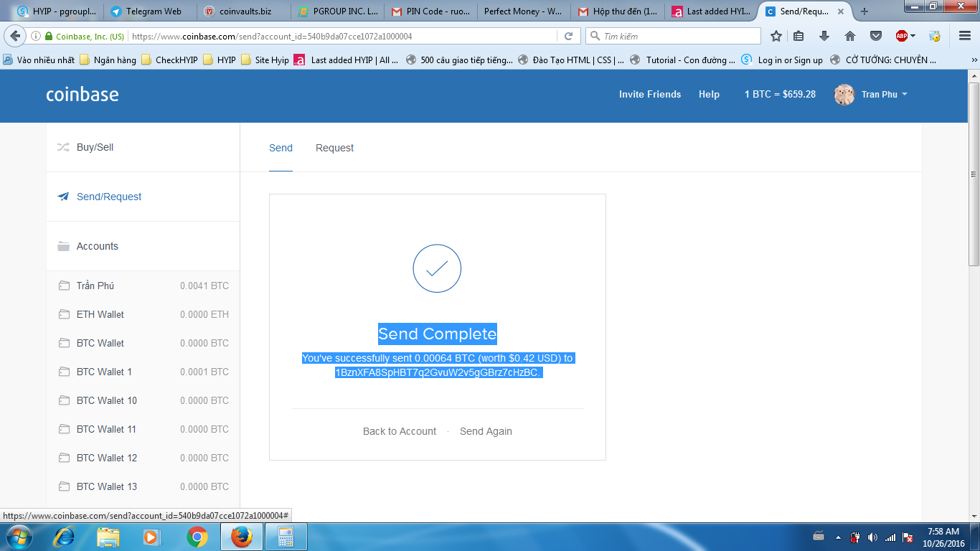Click Back to Account link
The image size is (980, 551).
[x=400, y=431]
